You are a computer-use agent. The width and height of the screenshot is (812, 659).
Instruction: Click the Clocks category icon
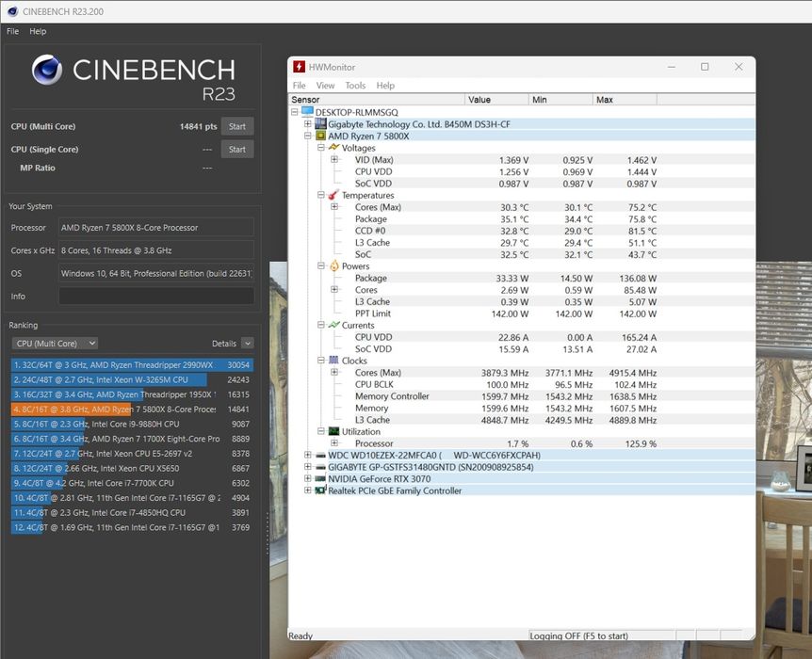[x=334, y=361]
